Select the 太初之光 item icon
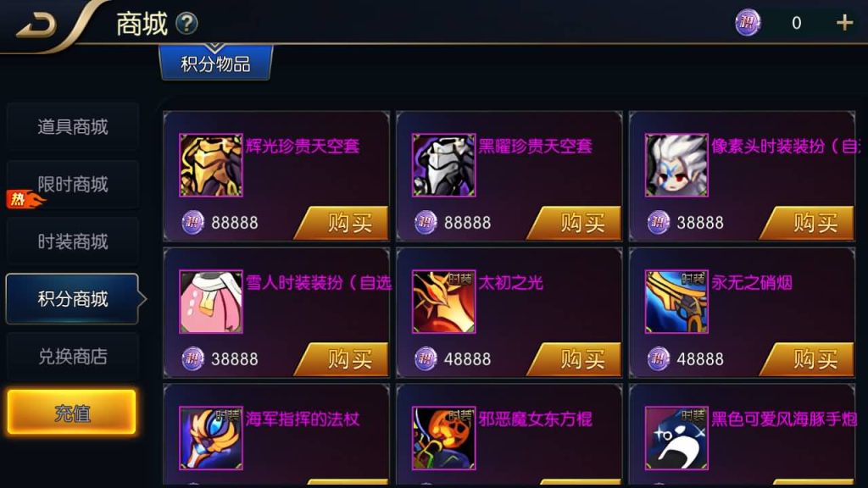This screenshot has height=488, width=868. tap(443, 302)
